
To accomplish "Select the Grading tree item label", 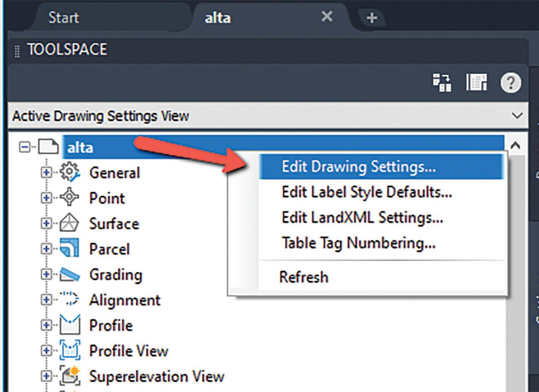I will (116, 275).
